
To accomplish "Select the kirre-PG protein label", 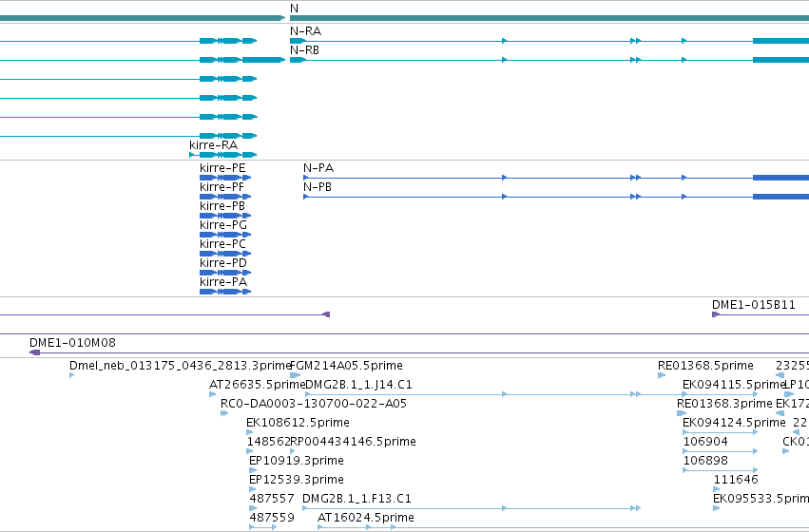I will [x=223, y=225].
